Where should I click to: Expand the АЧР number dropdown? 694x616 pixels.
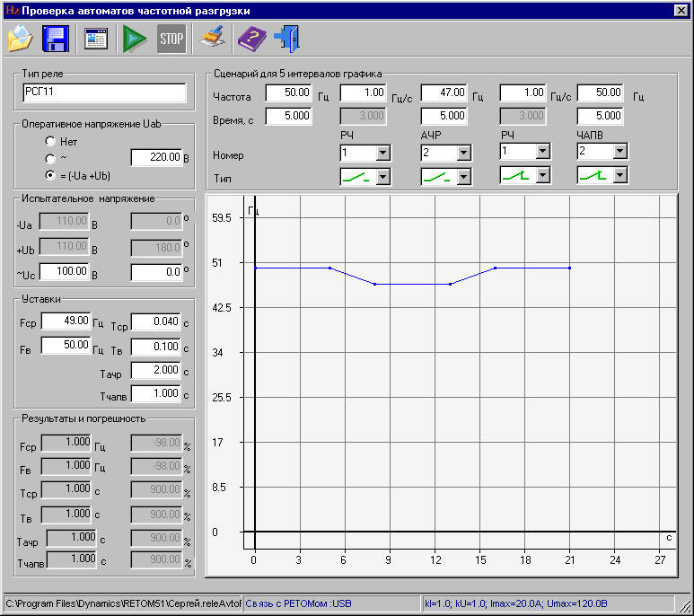click(463, 153)
